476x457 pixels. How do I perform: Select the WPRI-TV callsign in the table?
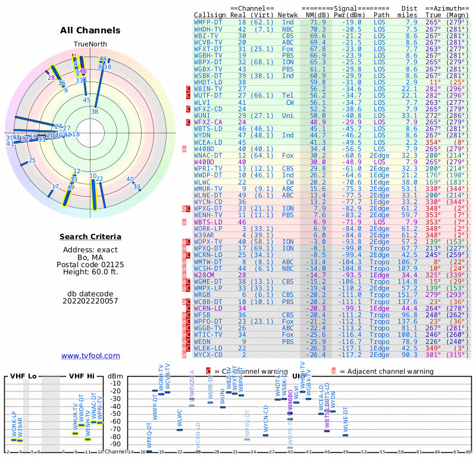pos(208,169)
